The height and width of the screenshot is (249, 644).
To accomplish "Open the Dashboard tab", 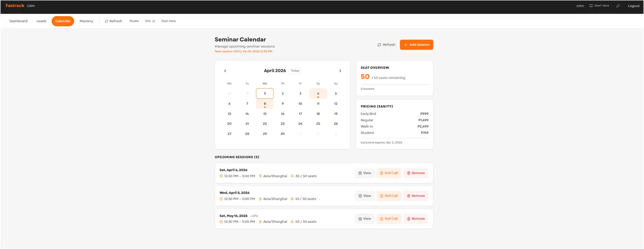I will pos(19,21).
